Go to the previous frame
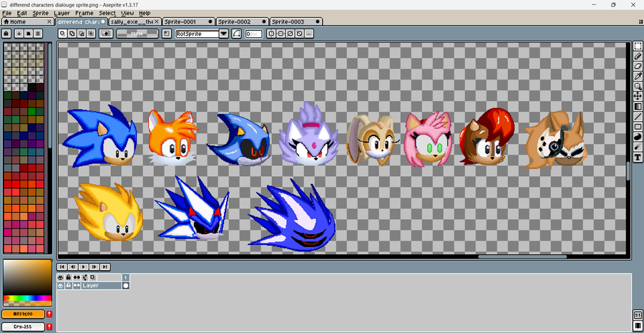Screen dimensions: 644x333 point(73,267)
